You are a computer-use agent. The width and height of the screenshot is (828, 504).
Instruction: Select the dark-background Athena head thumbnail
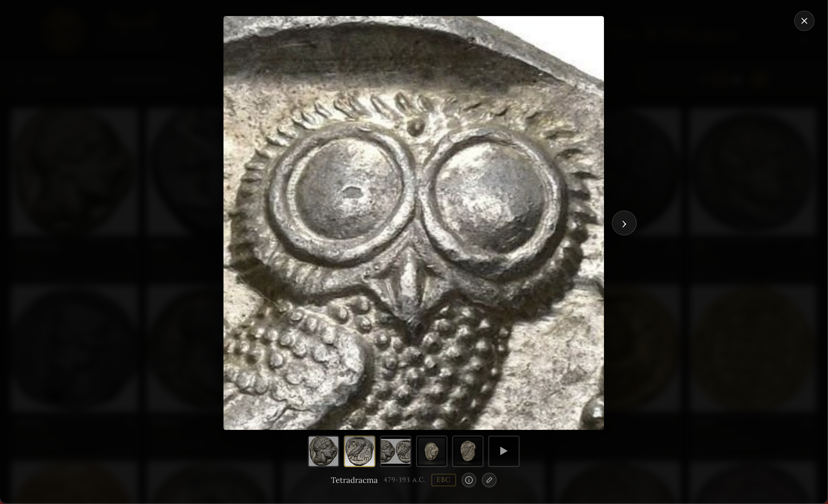431,451
